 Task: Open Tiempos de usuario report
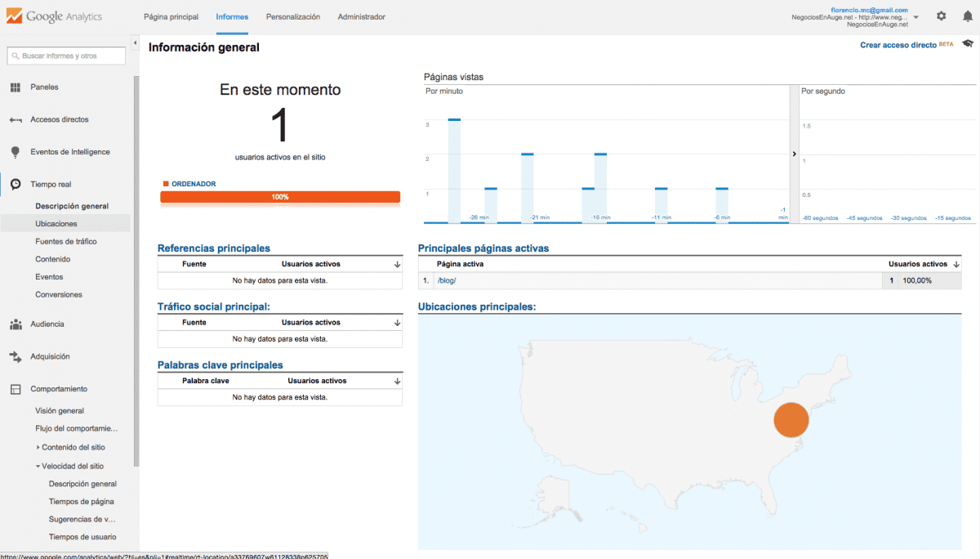(82, 537)
